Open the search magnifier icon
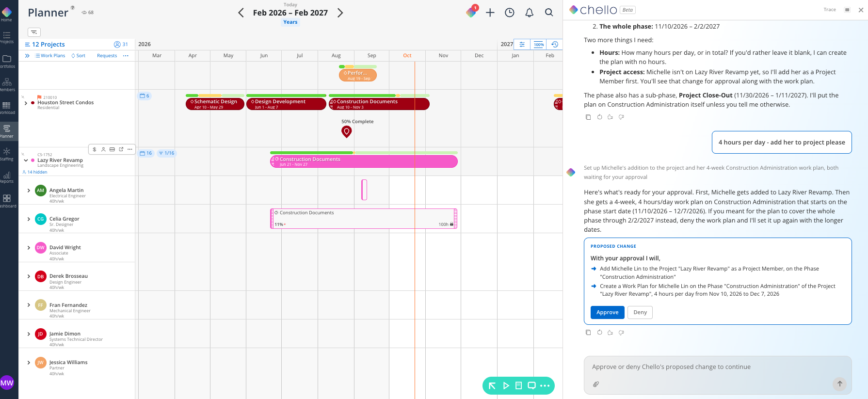Screen dimensions: 868x399 coord(549,13)
